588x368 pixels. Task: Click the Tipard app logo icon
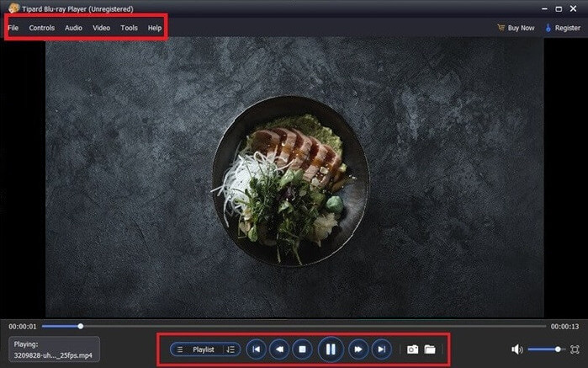(13, 8)
